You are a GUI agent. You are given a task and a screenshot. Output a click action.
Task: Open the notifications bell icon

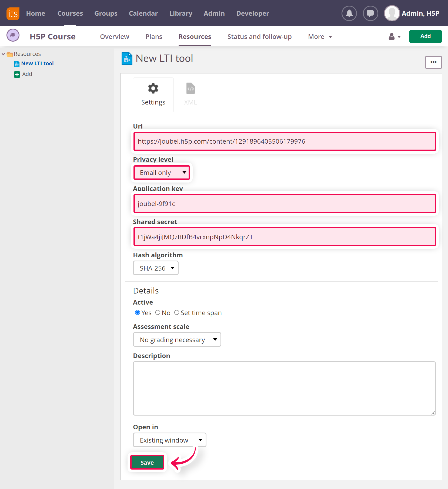coord(349,13)
